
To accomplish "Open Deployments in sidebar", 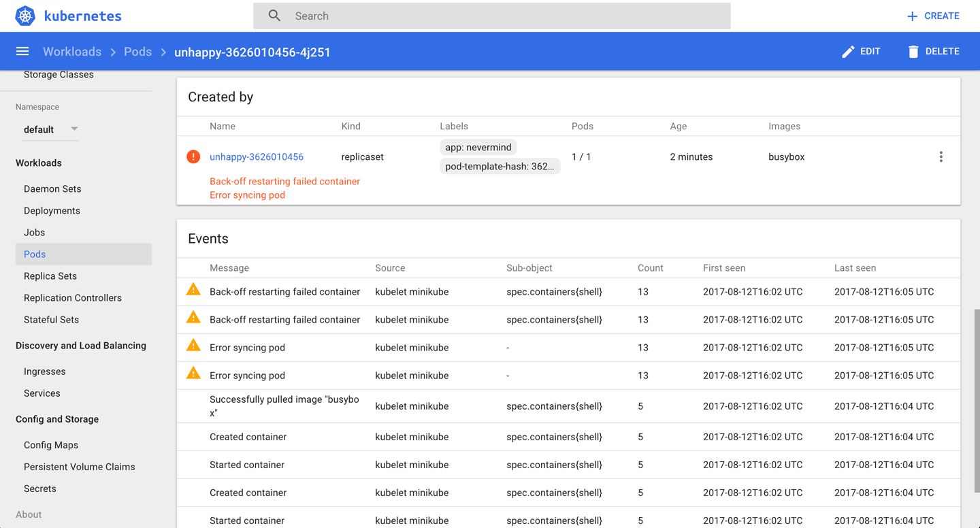I will pyautogui.click(x=52, y=210).
